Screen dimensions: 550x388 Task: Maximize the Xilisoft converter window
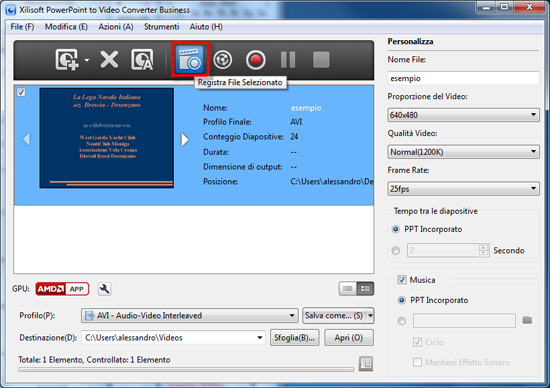(x=504, y=7)
